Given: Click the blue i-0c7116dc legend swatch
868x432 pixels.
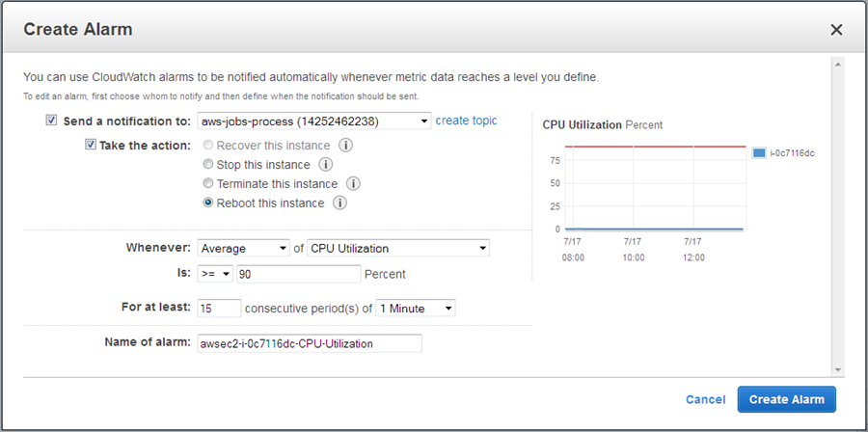Looking at the screenshot, I should click(759, 153).
